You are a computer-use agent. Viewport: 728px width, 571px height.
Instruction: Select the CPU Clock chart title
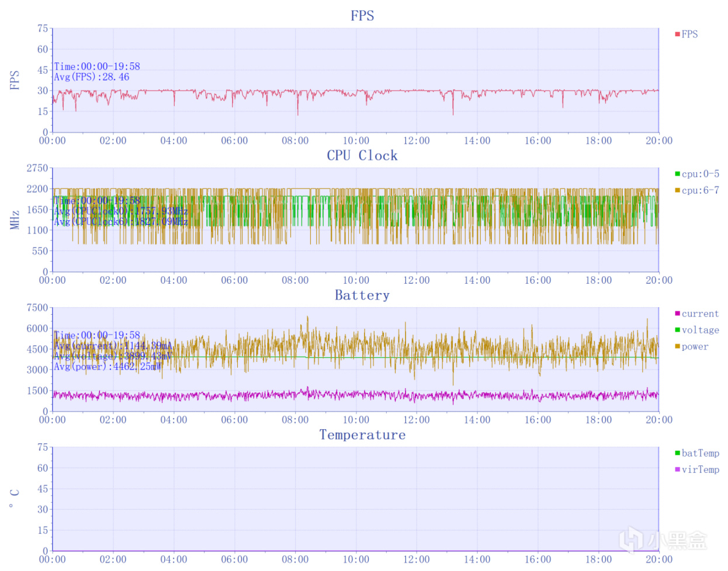pyautogui.click(x=362, y=155)
